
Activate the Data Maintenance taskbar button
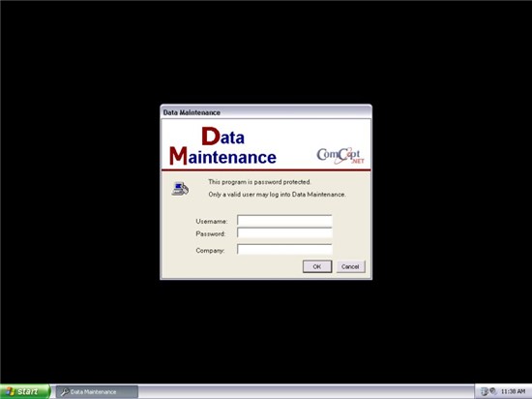pos(97,392)
